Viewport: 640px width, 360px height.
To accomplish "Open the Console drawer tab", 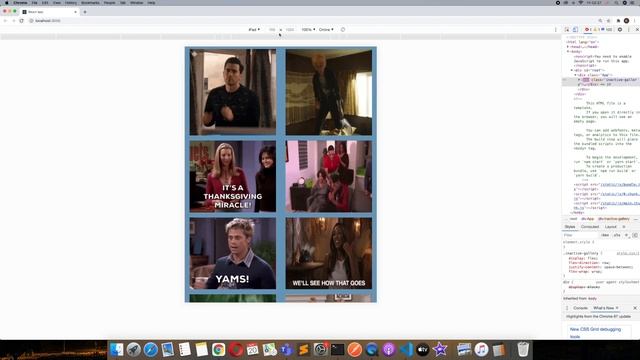I will [580, 308].
